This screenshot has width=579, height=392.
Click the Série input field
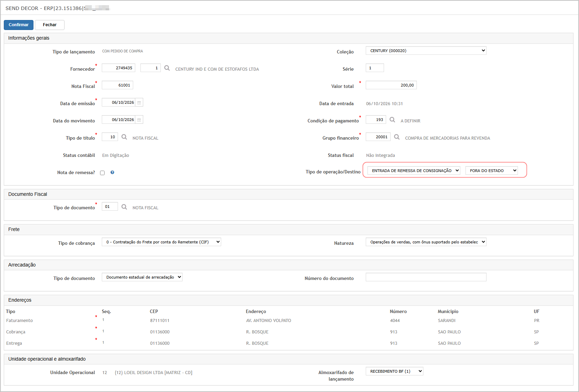(375, 68)
